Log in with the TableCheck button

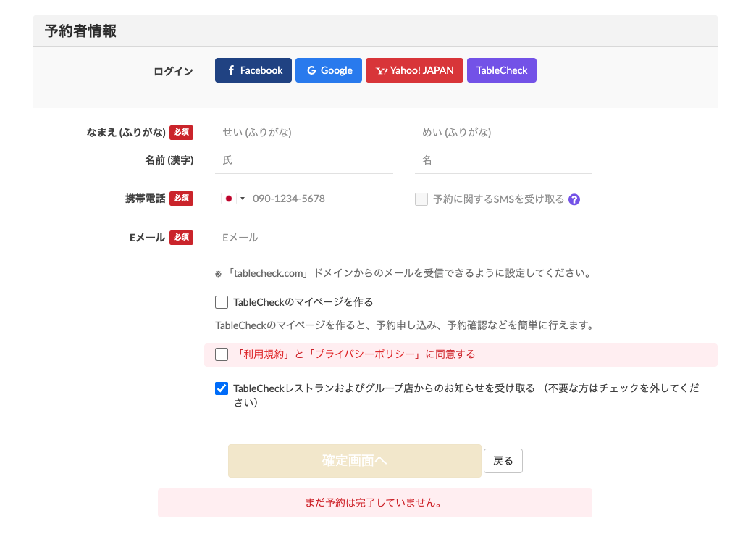502,70
